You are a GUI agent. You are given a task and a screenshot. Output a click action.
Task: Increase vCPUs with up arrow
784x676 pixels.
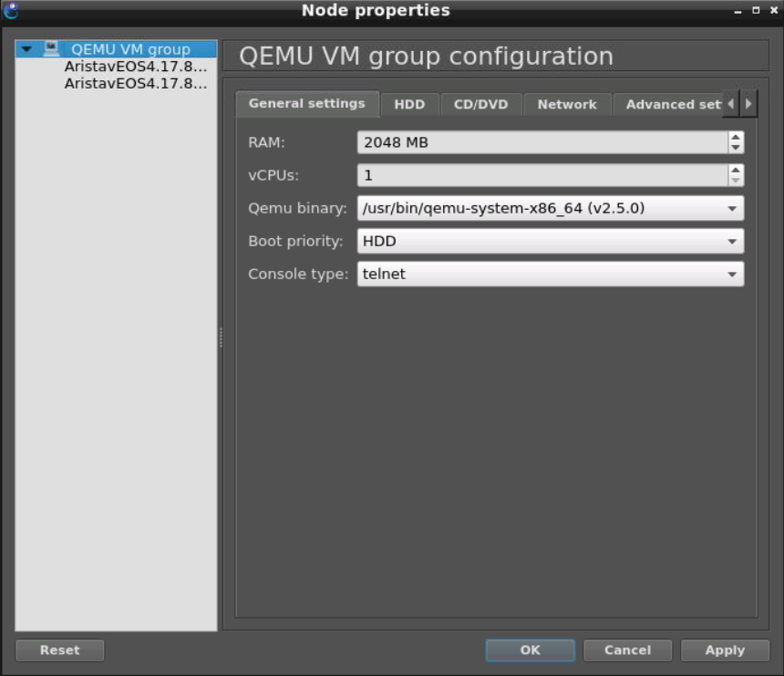pyautogui.click(x=736, y=170)
